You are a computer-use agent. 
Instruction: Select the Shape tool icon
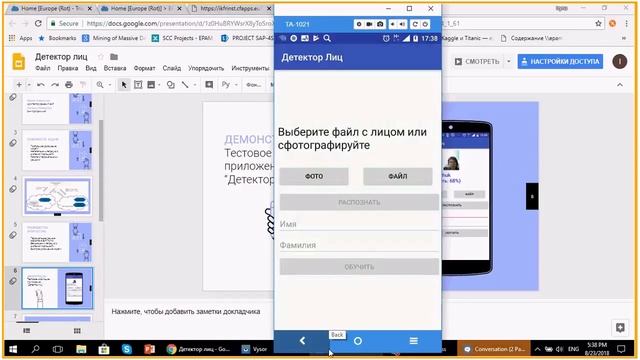171,84
